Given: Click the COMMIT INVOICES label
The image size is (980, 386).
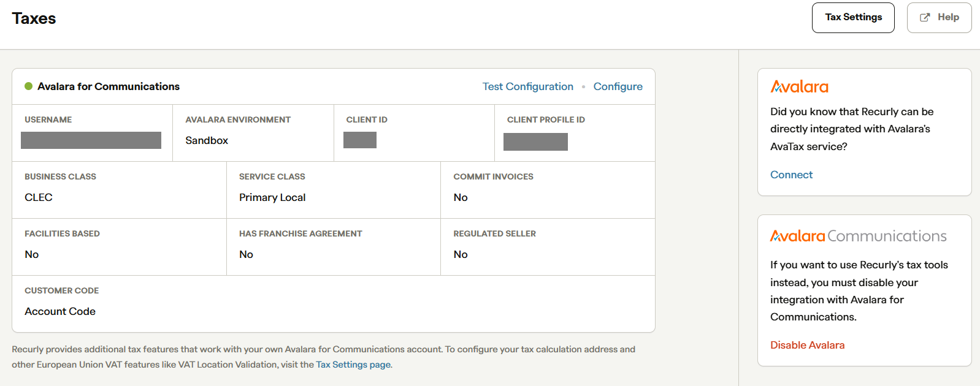Looking at the screenshot, I should pos(493,176).
